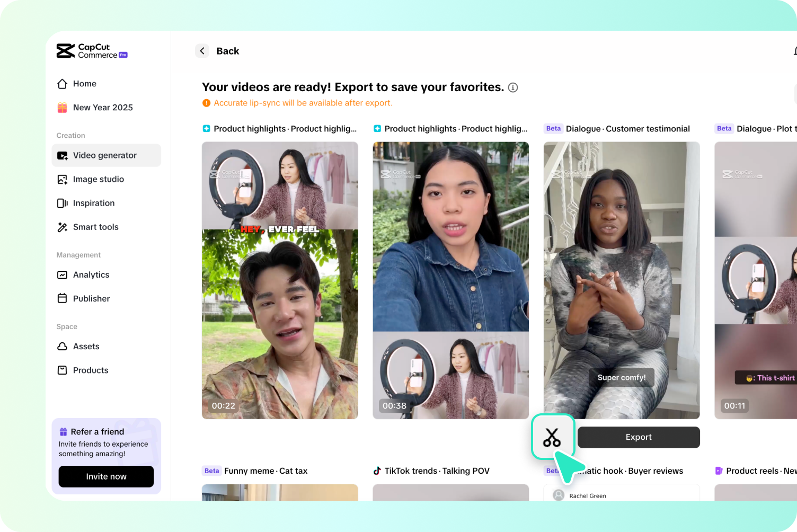Click the first Product highlights card icon

pos(206,129)
